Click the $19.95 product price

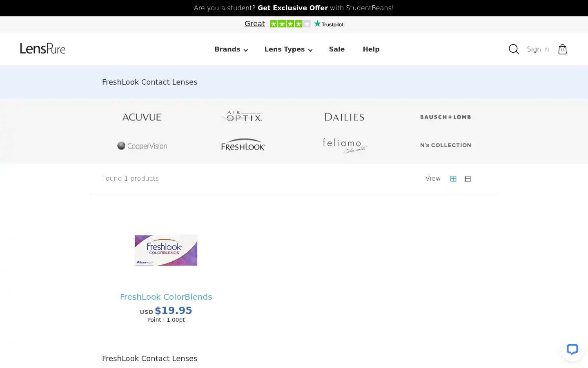[x=173, y=310]
